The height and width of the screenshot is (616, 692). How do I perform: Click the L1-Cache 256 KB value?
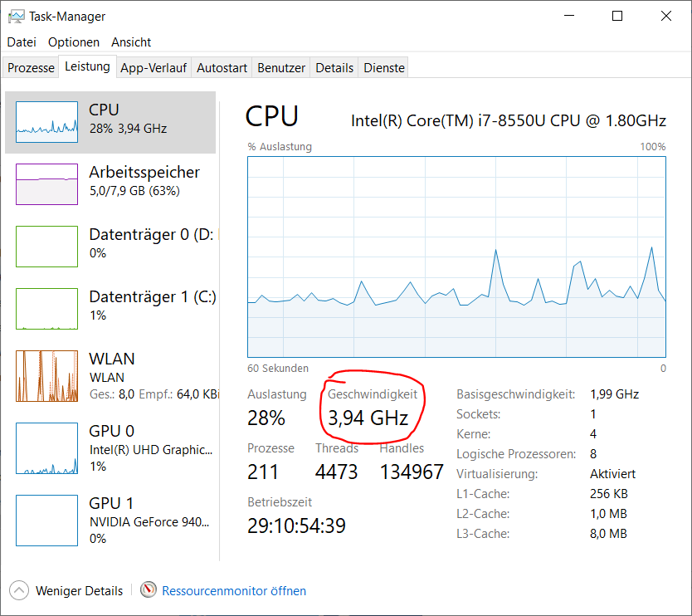pyautogui.click(x=608, y=494)
